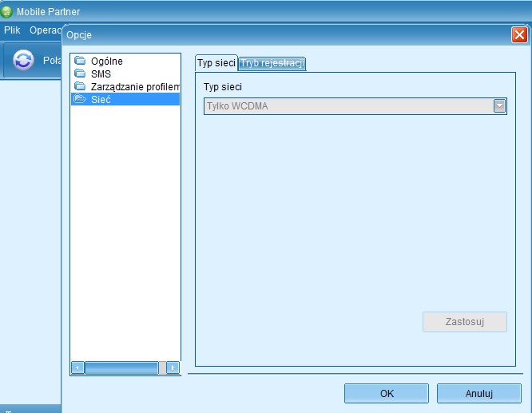Click the Mobile Partner title bar logo

tap(7, 12)
